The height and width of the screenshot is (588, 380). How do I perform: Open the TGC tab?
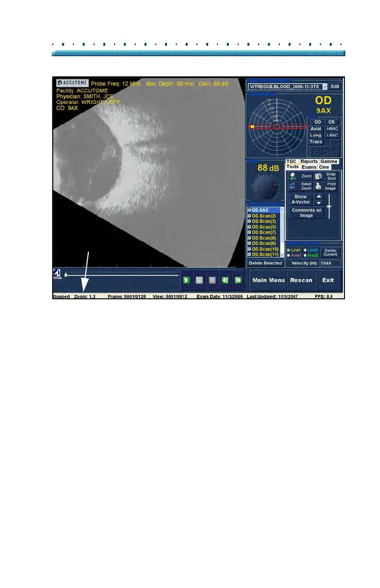[292, 162]
